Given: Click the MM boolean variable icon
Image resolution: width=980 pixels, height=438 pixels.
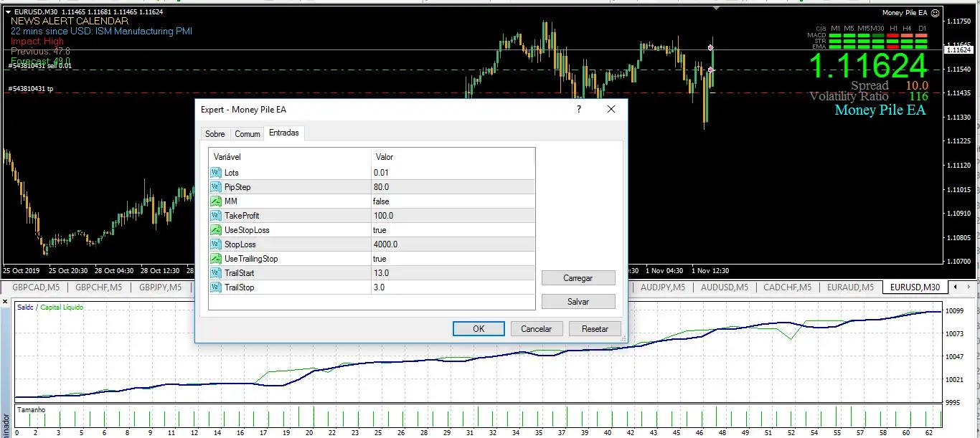Looking at the screenshot, I should [216, 201].
